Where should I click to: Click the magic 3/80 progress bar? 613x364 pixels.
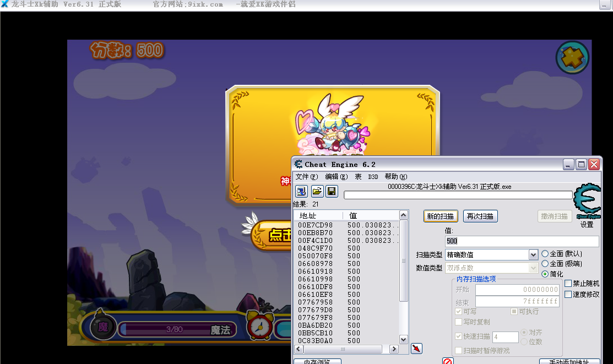[x=178, y=329]
